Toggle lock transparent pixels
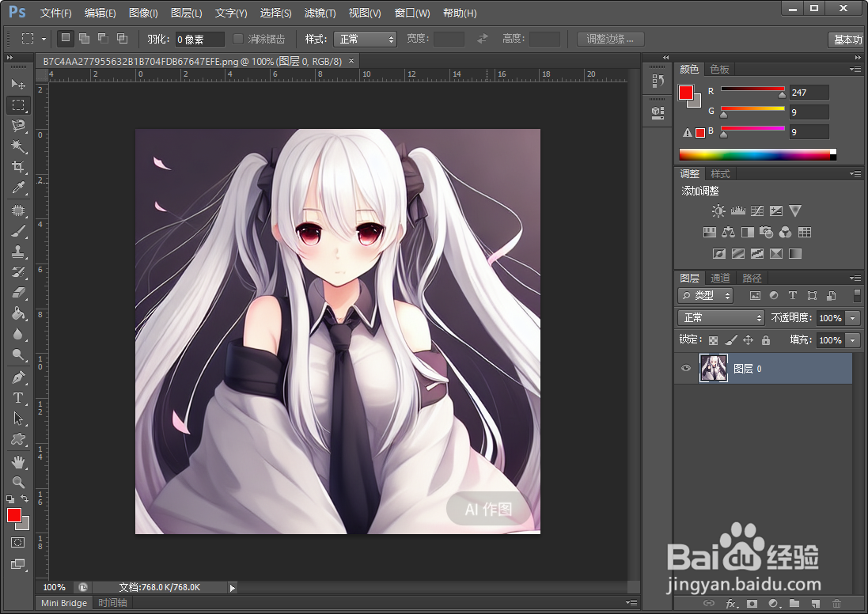The height and width of the screenshot is (614, 868). [x=713, y=340]
